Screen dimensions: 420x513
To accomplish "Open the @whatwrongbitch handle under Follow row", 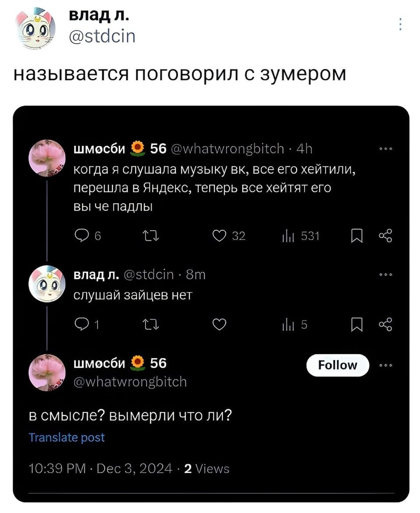I will pyautogui.click(x=129, y=382).
